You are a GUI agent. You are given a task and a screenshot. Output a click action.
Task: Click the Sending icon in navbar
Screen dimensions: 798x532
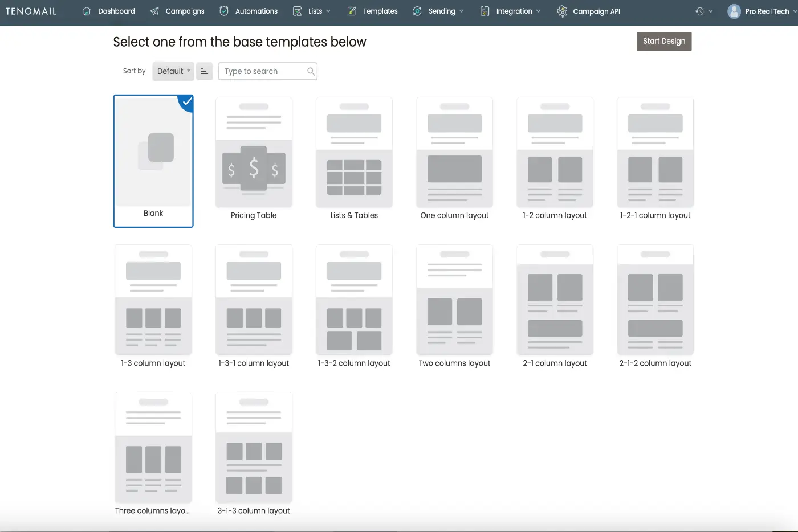pyautogui.click(x=417, y=11)
